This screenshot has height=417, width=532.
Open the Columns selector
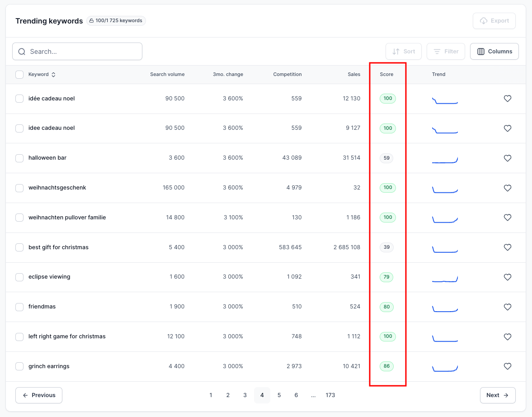pyautogui.click(x=494, y=52)
